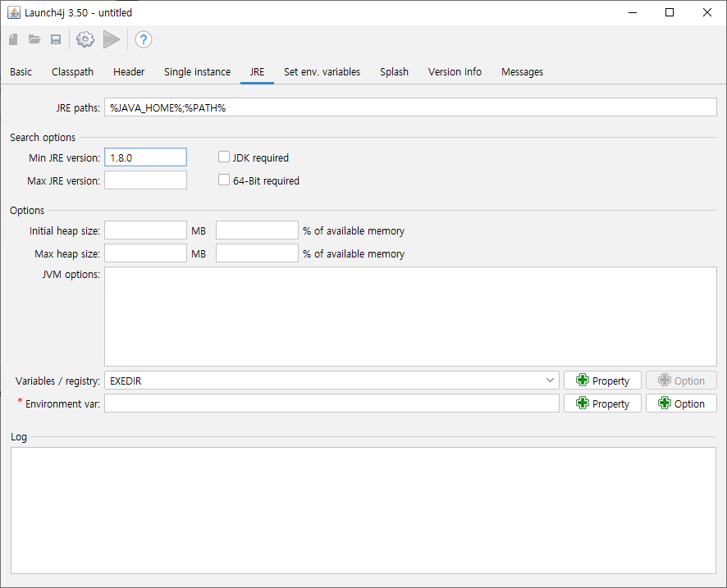Focus the Environment var input field
The width and height of the screenshot is (727, 588).
point(331,403)
